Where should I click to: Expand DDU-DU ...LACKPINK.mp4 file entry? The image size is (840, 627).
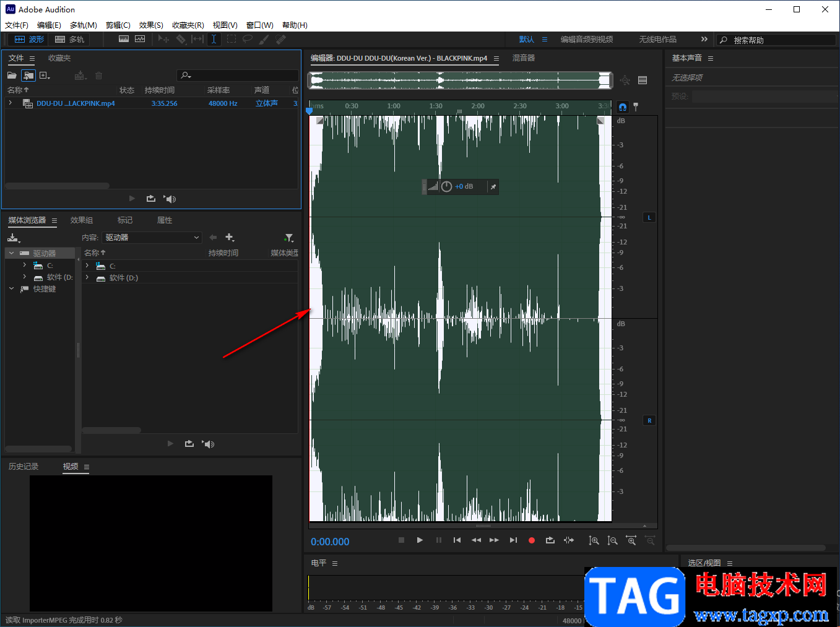tap(11, 103)
